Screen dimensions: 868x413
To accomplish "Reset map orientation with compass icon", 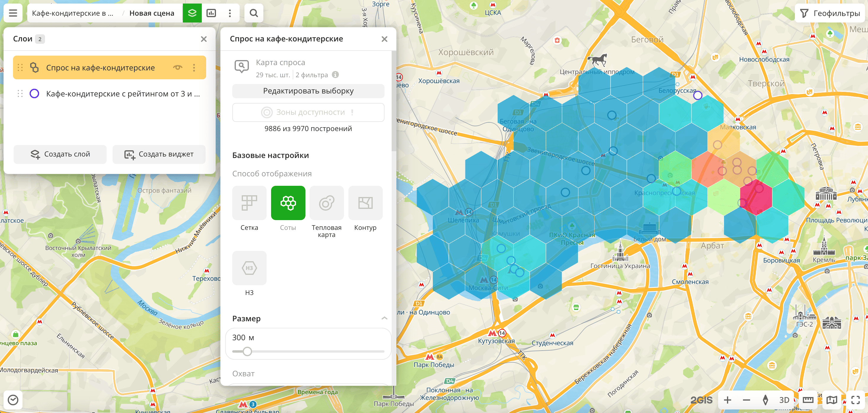I will pos(765,399).
